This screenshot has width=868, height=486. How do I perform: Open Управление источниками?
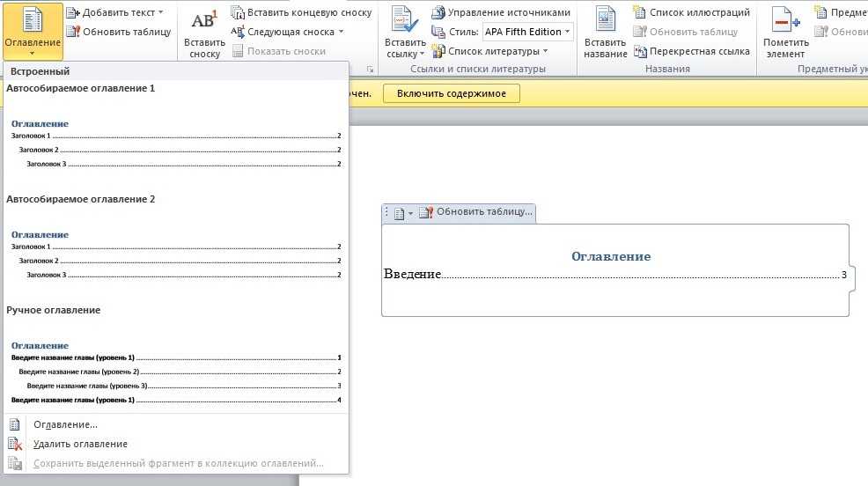[501, 12]
